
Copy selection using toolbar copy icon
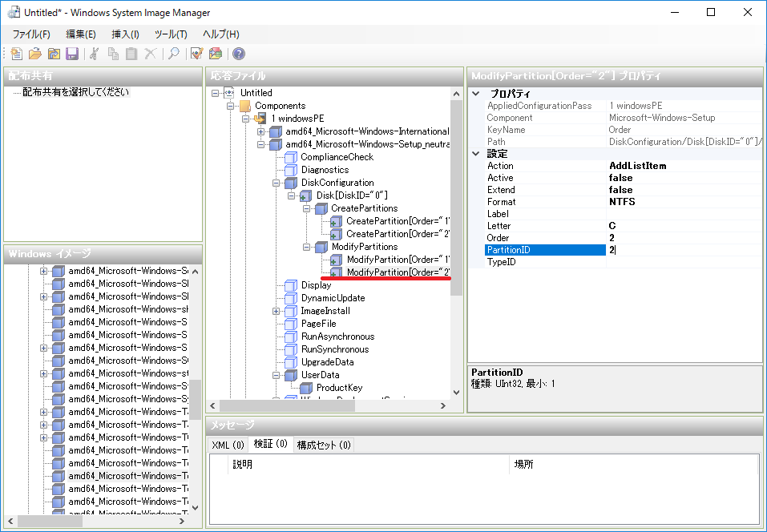click(x=113, y=54)
